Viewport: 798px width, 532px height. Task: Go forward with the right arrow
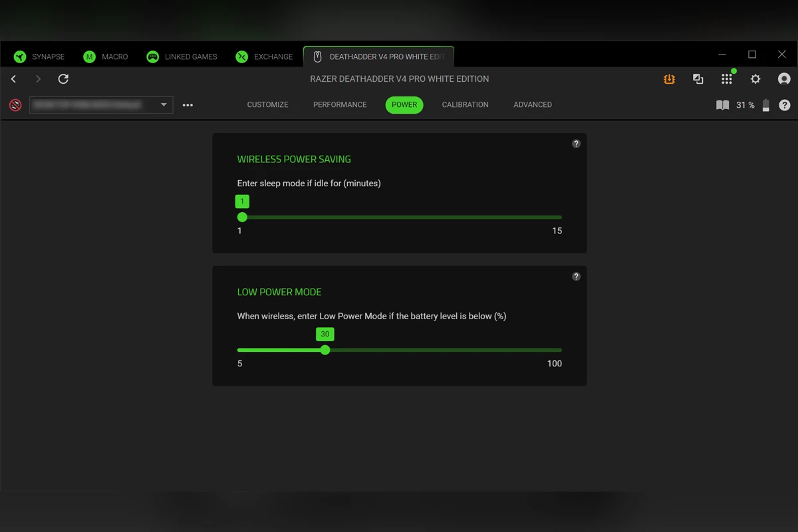38,79
